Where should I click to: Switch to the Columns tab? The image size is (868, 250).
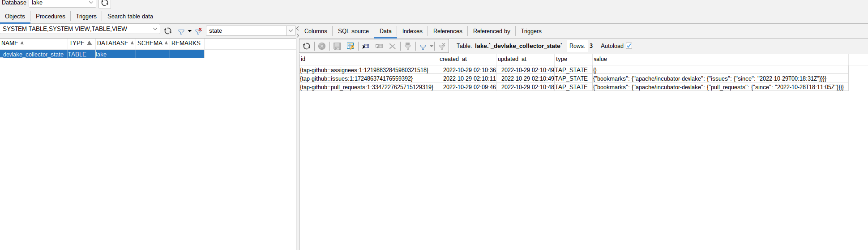coord(316,31)
